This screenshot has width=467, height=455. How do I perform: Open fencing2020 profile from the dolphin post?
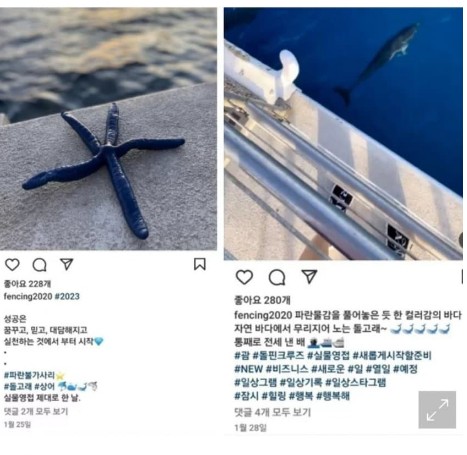263,315
